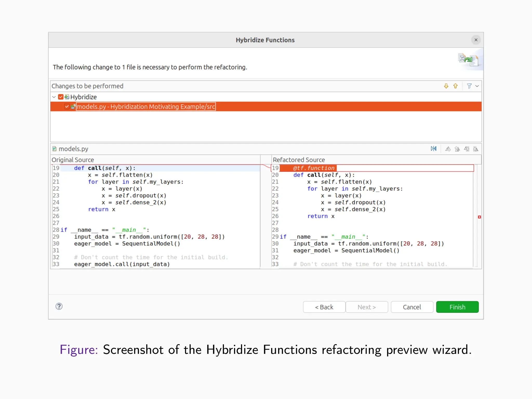Click the Python file icon beside models.py
This screenshot has height=399, width=532.
(55, 149)
